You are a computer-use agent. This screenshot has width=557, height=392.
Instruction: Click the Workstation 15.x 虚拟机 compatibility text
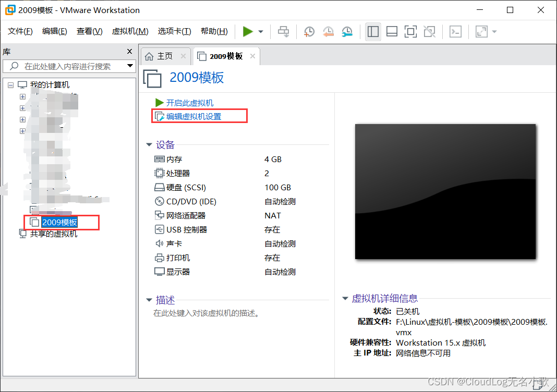(x=441, y=342)
